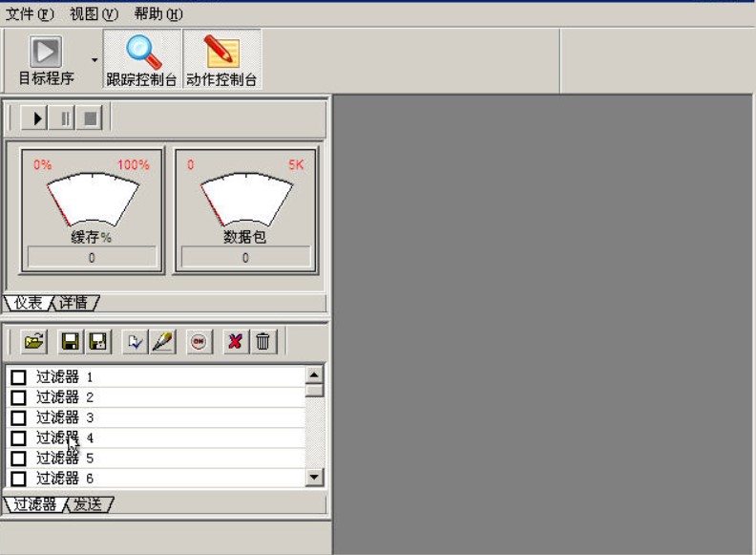This screenshot has width=756, height=555.
Task: Start capture with the play button
Action: [34, 118]
